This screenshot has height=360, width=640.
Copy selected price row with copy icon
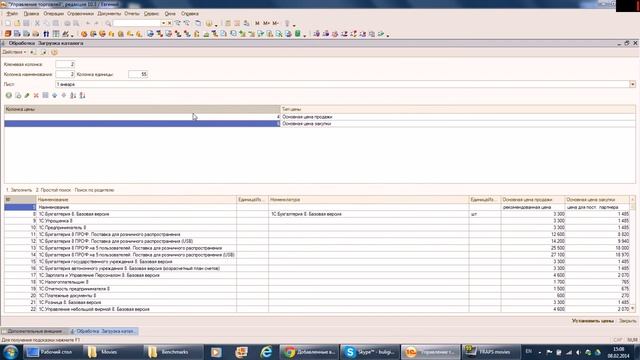tap(18, 96)
